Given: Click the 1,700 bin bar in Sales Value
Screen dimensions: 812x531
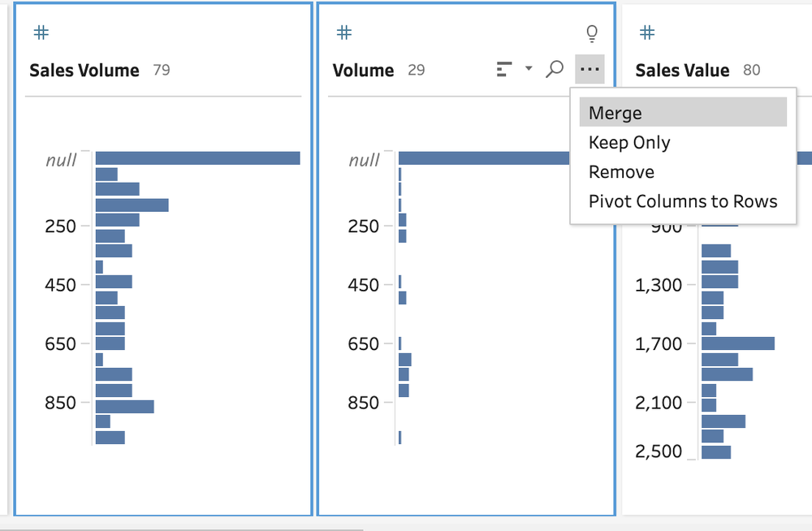Looking at the screenshot, I should click(738, 343).
